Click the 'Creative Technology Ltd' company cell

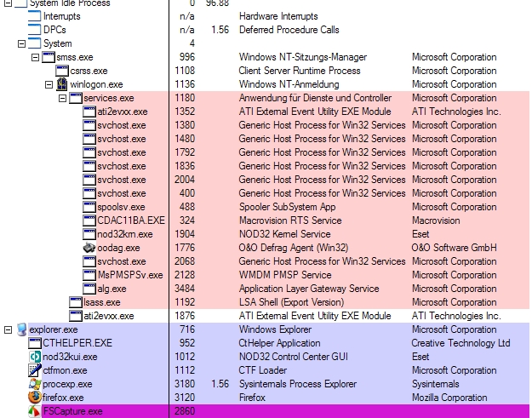click(x=460, y=343)
